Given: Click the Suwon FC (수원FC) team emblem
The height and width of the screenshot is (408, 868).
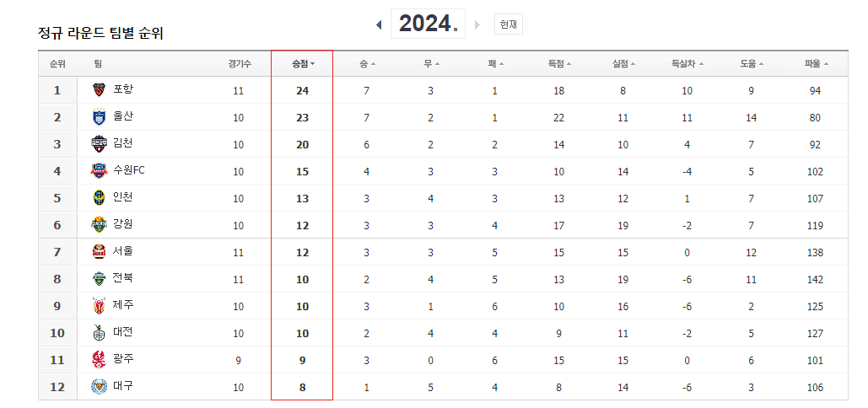Looking at the screenshot, I should [99, 171].
